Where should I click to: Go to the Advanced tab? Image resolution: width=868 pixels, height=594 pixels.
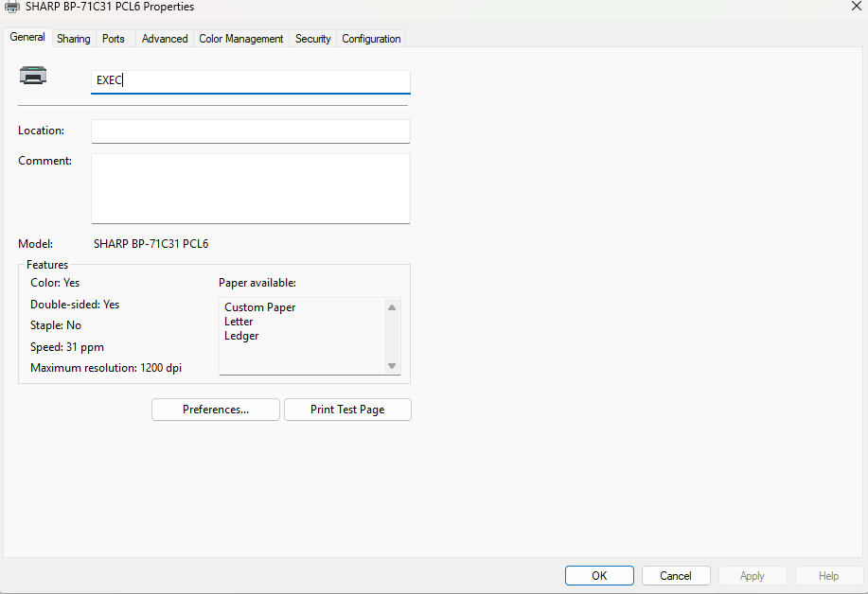coord(165,39)
